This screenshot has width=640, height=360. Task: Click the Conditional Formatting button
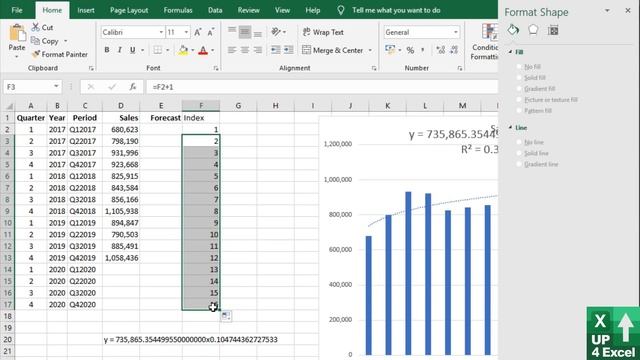click(x=484, y=42)
